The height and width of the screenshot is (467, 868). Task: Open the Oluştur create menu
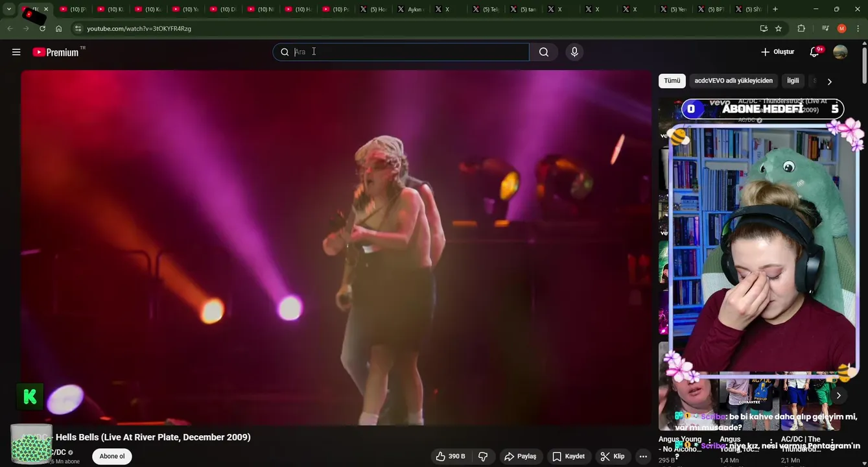pyautogui.click(x=777, y=52)
